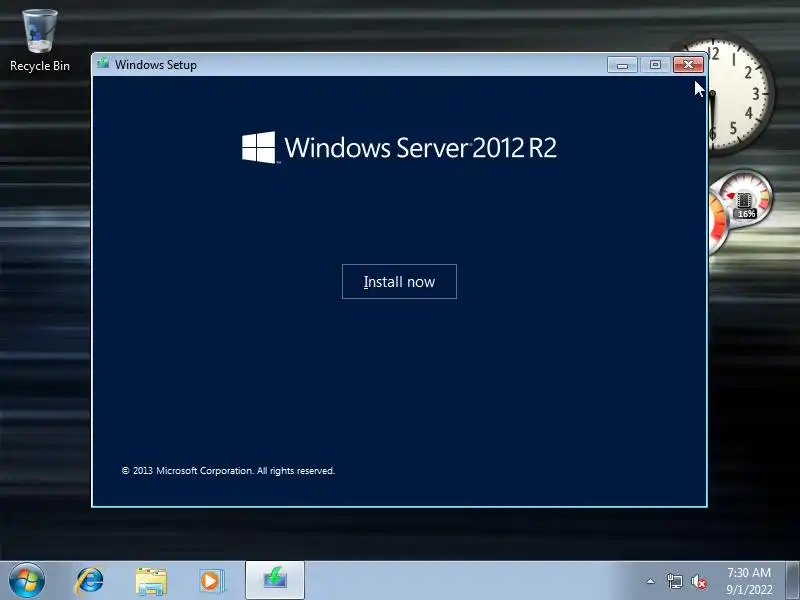Launch Internet Explorer from the taskbar
This screenshot has width=800, height=600.
89,581
